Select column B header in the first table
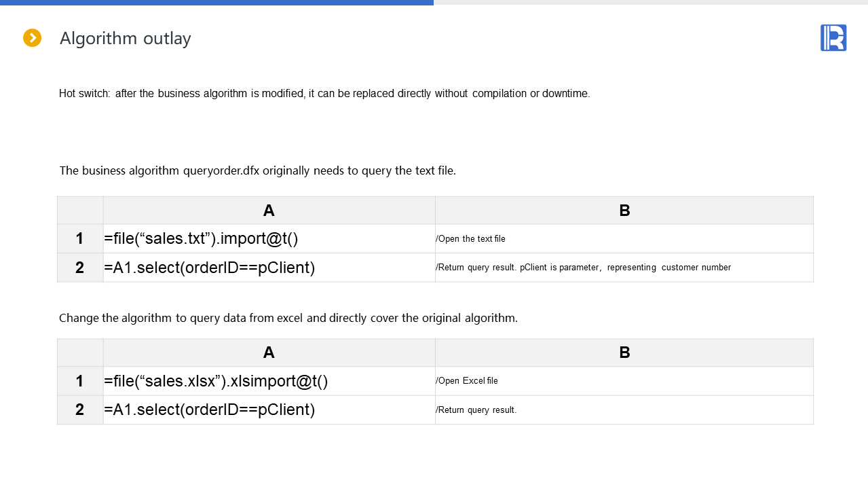Image resolution: width=868 pixels, height=489 pixels. (x=624, y=211)
